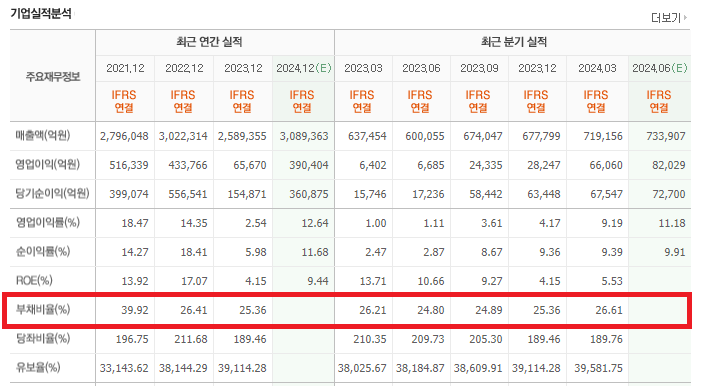This screenshot has width=702, height=386.
Task: Click net income value 556,541
Action: pyautogui.click(x=188, y=194)
